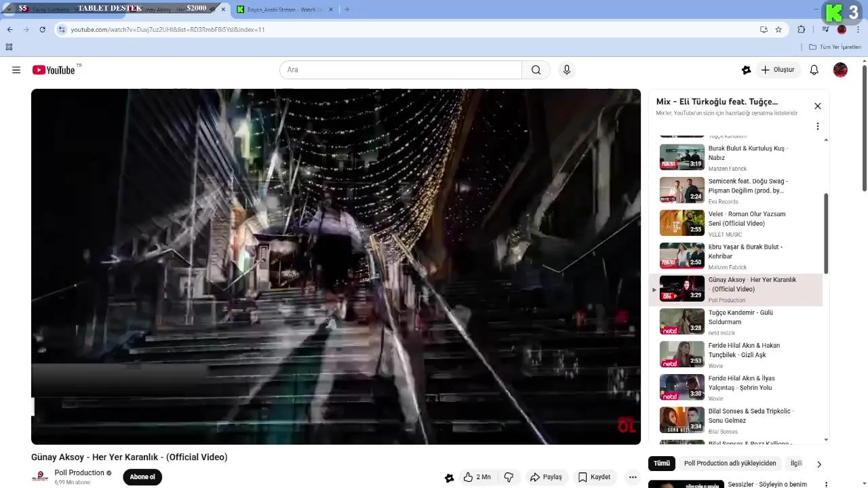868x488 pixels.
Task: Open the Chrome apps grid icon
Action: point(9,47)
